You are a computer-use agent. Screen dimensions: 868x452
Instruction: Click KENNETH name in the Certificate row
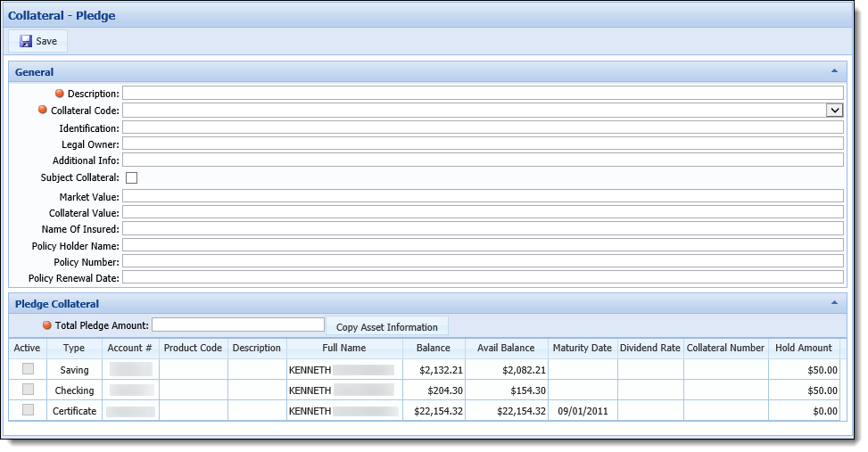click(310, 411)
